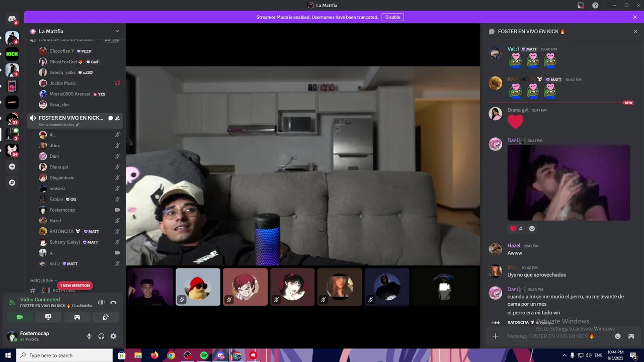Select FOSTER EN VIVO EN KICK voice channel
Viewport: 644px width, 362px height.
(x=74, y=121)
